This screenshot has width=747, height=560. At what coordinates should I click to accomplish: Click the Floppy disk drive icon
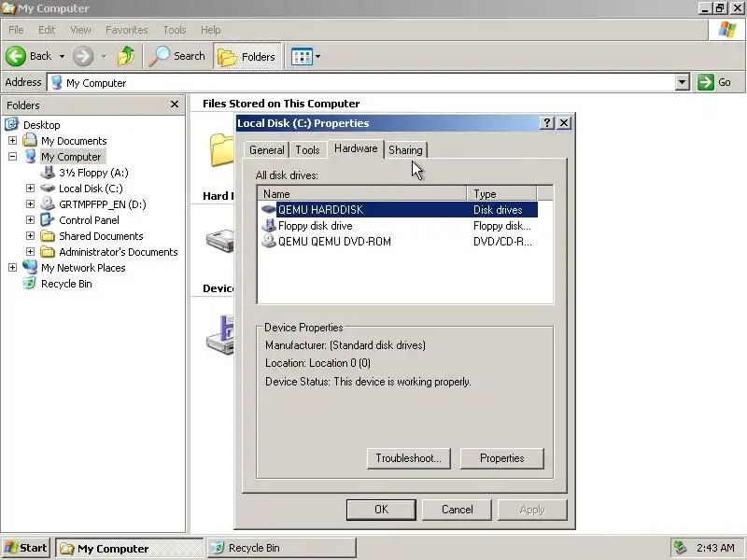click(269, 225)
